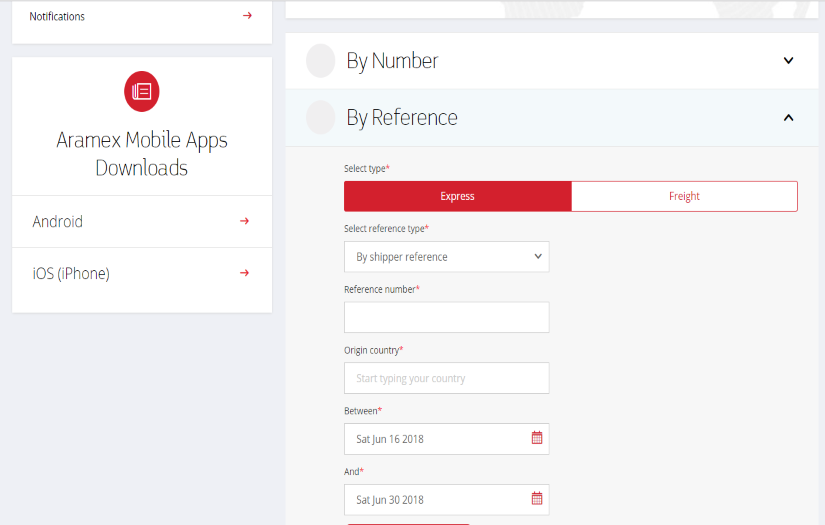825x525 pixels.
Task: Click the And date field Sat Jun 30 2018
Action: coord(447,500)
